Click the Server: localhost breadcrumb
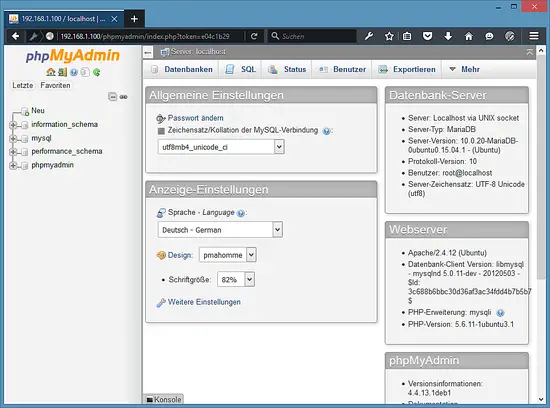This screenshot has width=550, height=408. pos(198,52)
